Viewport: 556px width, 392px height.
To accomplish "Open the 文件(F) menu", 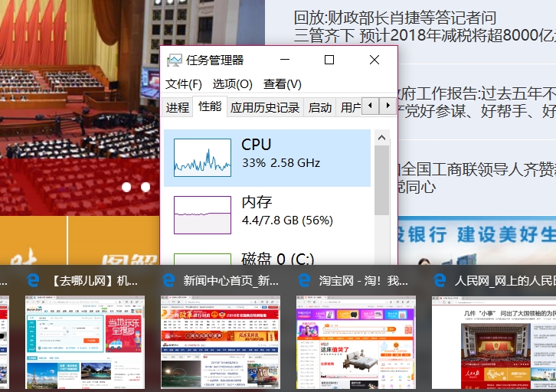I will [x=184, y=83].
